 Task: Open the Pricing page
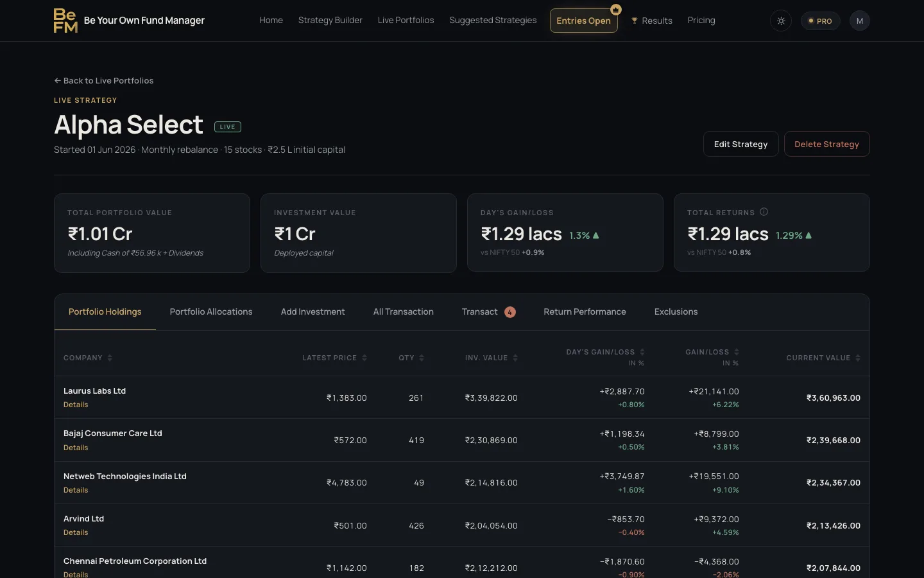pos(701,21)
